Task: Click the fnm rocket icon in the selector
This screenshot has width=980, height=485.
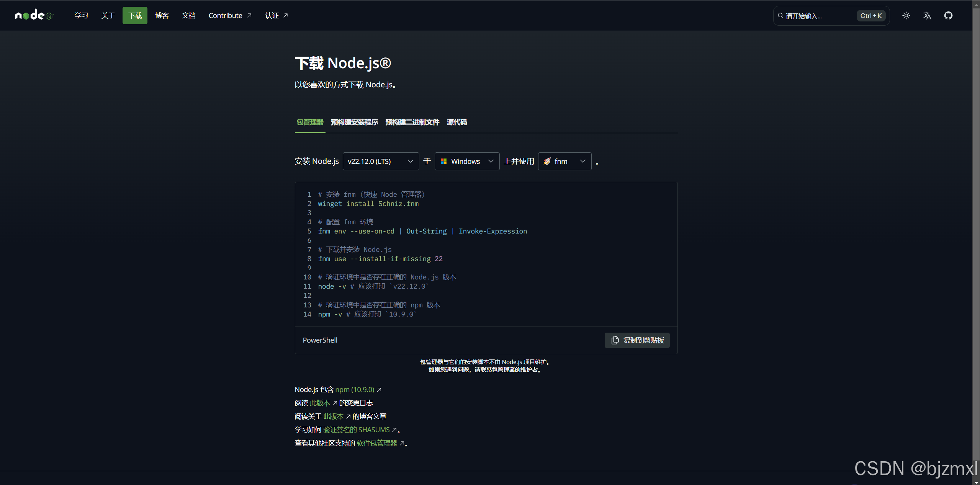Action: click(x=547, y=161)
